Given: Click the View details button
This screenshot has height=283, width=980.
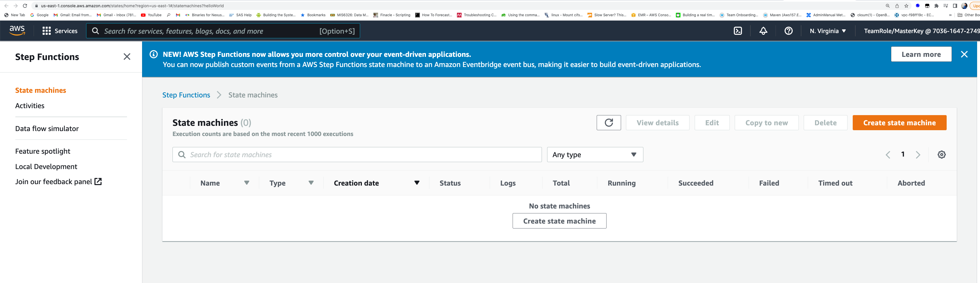Looking at the screenshot, I should pos(657,122).
